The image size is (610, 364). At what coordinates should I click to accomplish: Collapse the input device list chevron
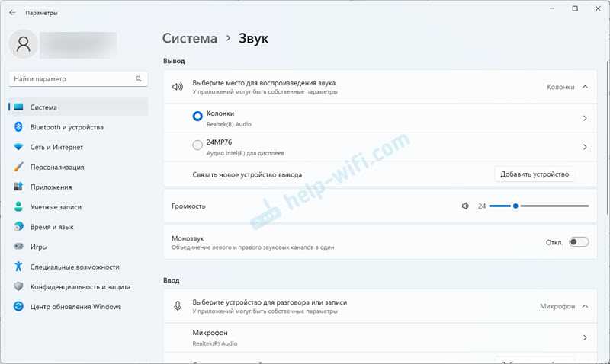click(585, 306)
